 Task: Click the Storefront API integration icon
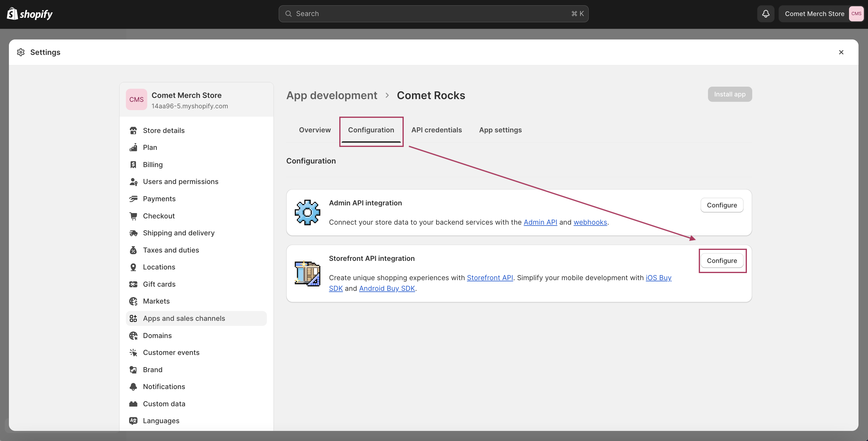307,273
